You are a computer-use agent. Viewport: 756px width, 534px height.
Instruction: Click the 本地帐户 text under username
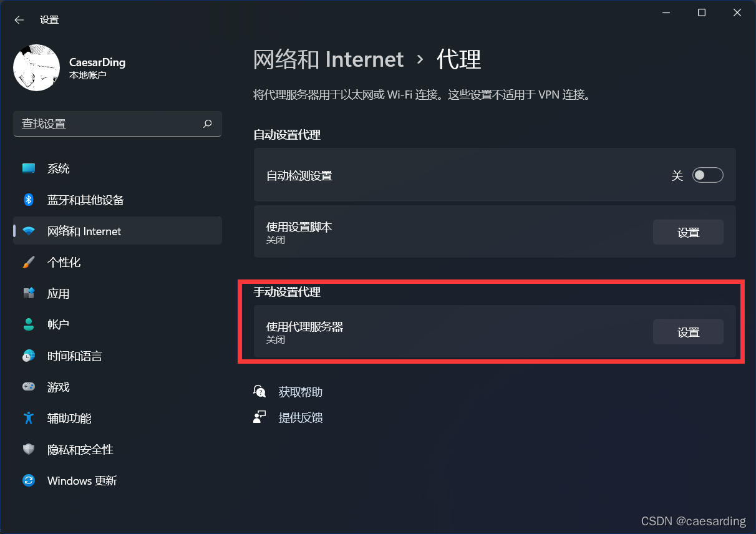click(x=88, y=75)
